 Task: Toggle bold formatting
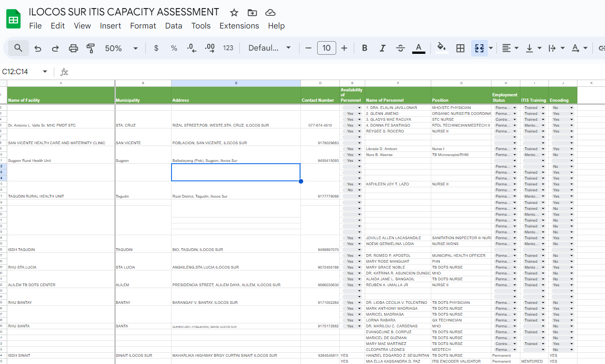coord(365,48)
